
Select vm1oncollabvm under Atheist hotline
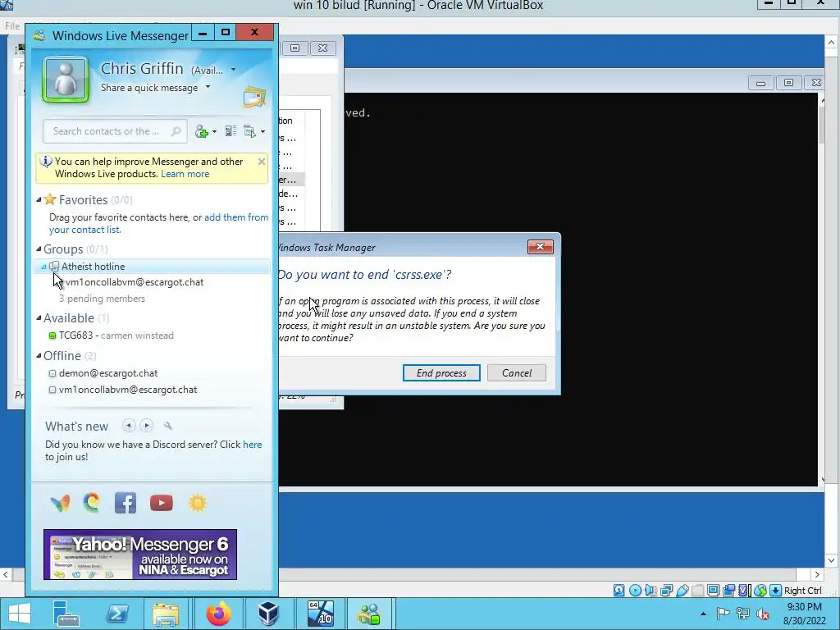pos(135,282)
